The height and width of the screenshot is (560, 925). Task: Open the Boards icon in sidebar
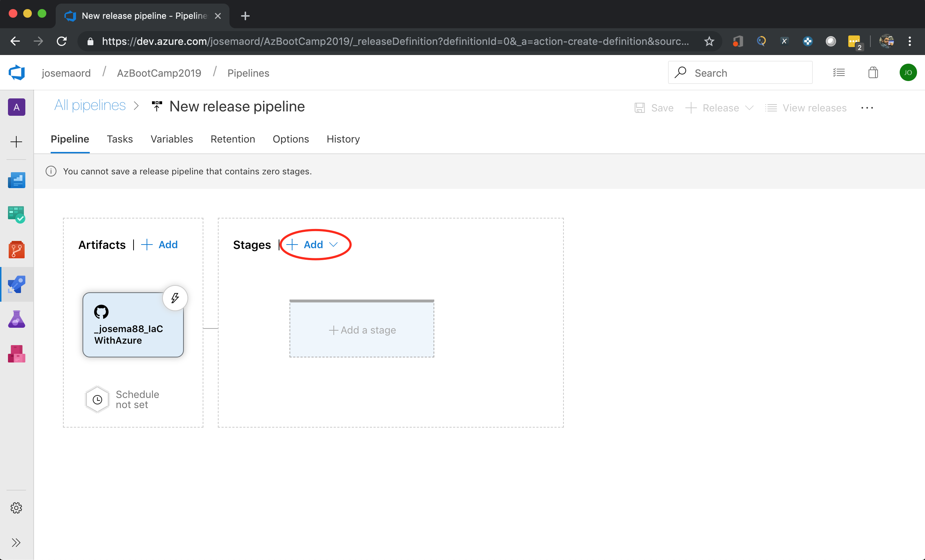[17, 215]
